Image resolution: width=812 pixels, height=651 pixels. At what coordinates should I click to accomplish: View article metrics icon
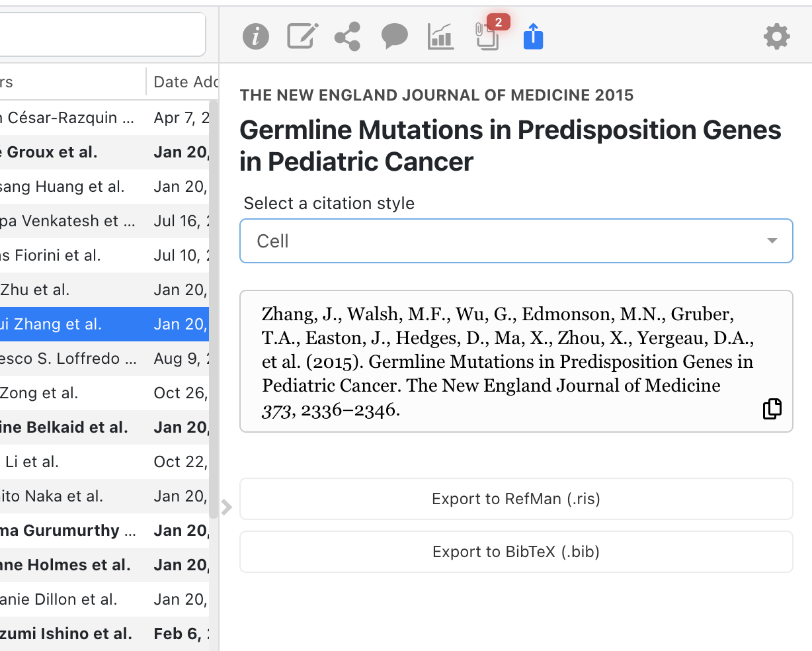click(x=440, y=36)
